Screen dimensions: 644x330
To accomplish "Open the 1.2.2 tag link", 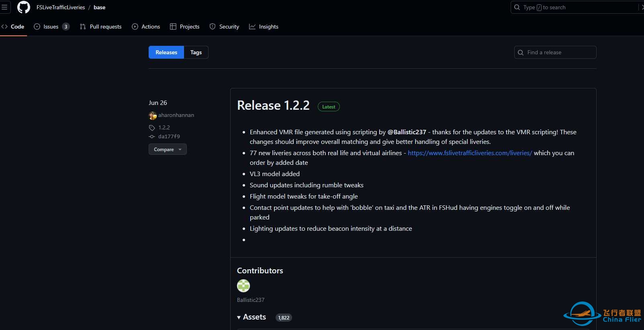I will click(x=164, y=127).
